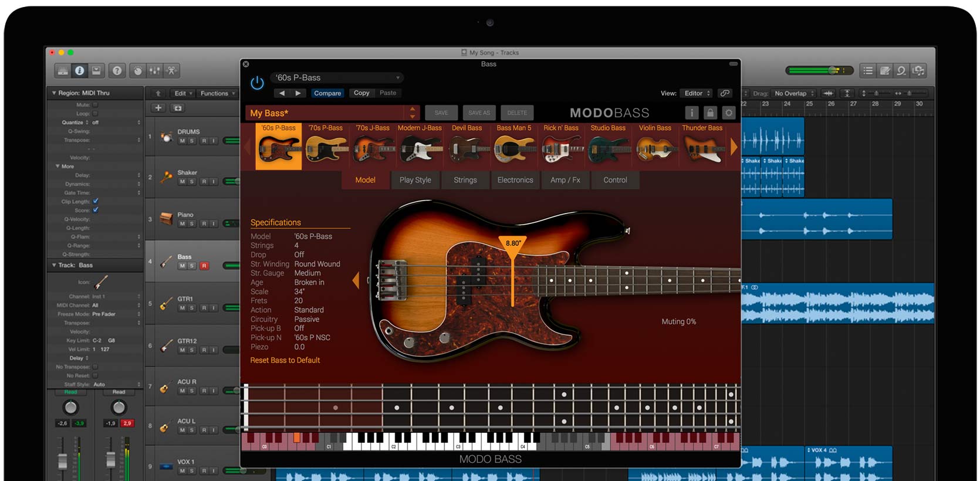Step through My Bass preset arrows
This screenshot has height=481, width=980.
click(413, 113)
